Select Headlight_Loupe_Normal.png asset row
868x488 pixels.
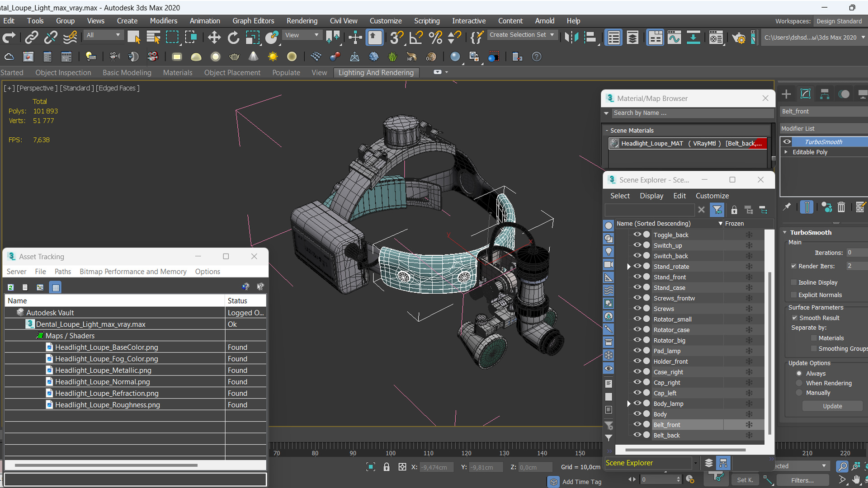point(135,382)
